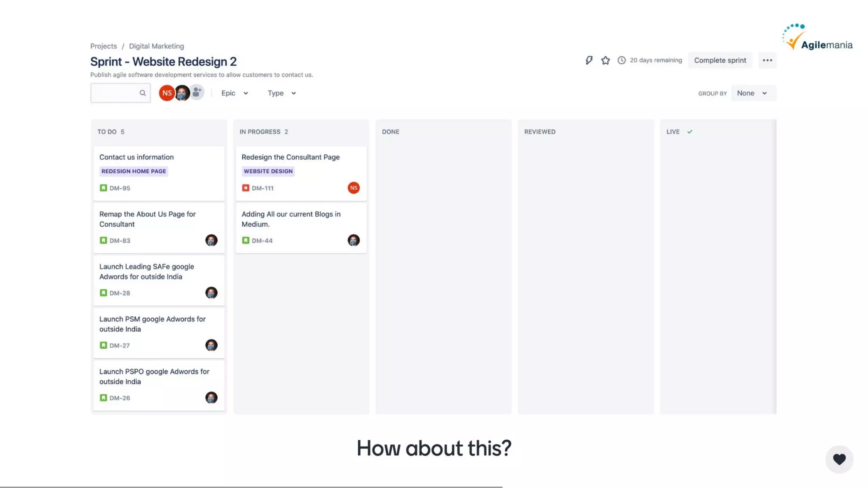
Task: Open the Group By None dropdown
Action: [x=753, y=93]
